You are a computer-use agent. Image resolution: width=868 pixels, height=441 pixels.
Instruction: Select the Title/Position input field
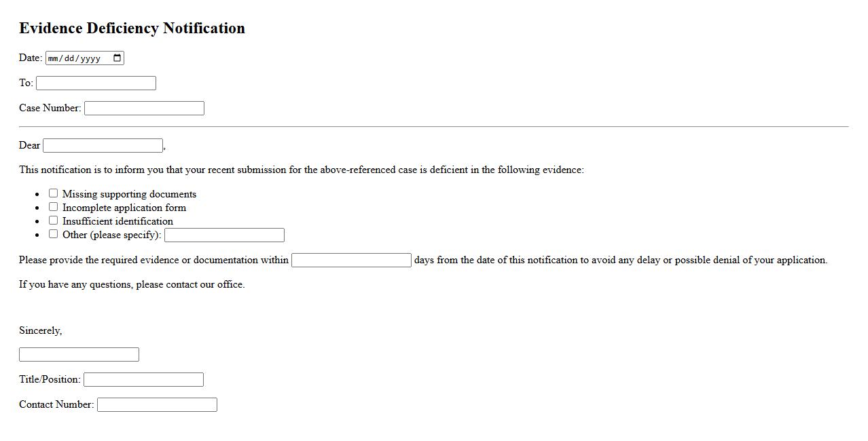click(x=143, y=380)
